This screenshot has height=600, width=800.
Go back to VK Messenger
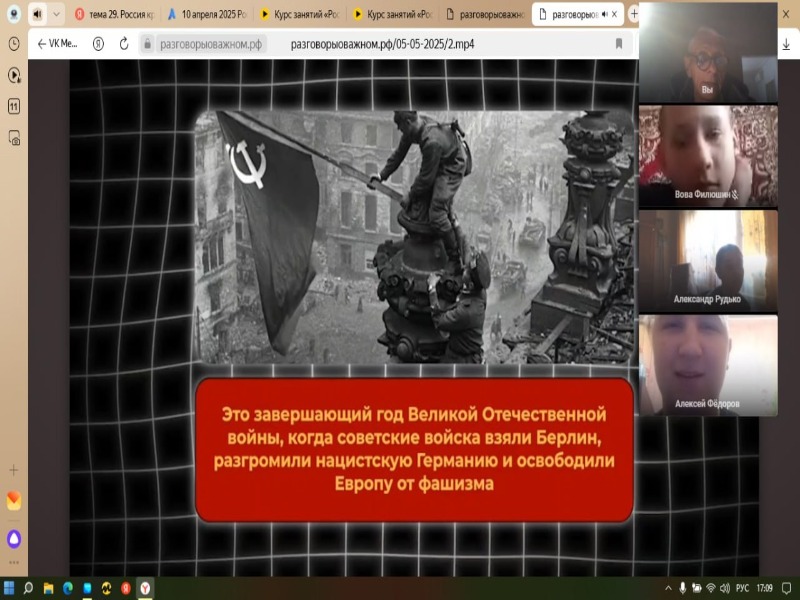tap(57, 44)
